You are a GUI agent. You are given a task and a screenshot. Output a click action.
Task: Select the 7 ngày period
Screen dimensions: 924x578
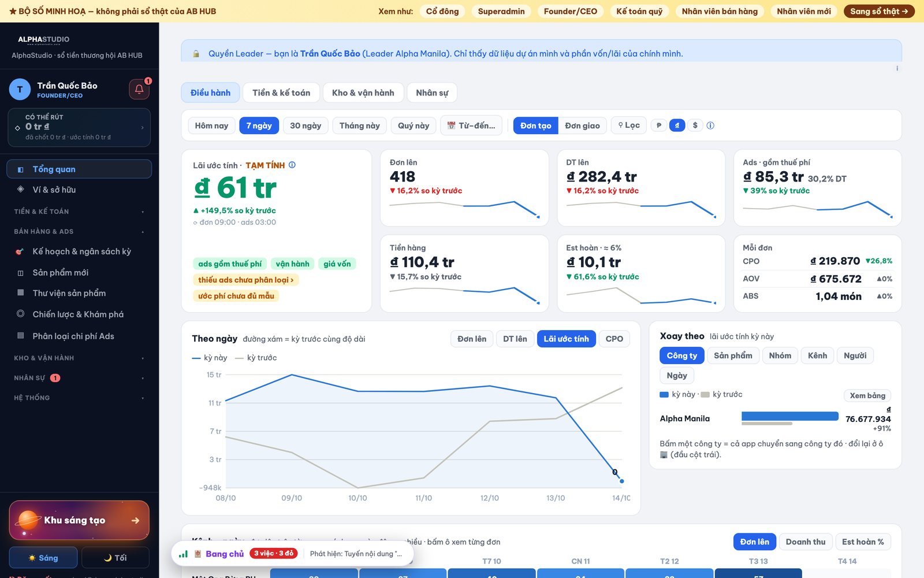pyautogui.click(x=259, y=125)
